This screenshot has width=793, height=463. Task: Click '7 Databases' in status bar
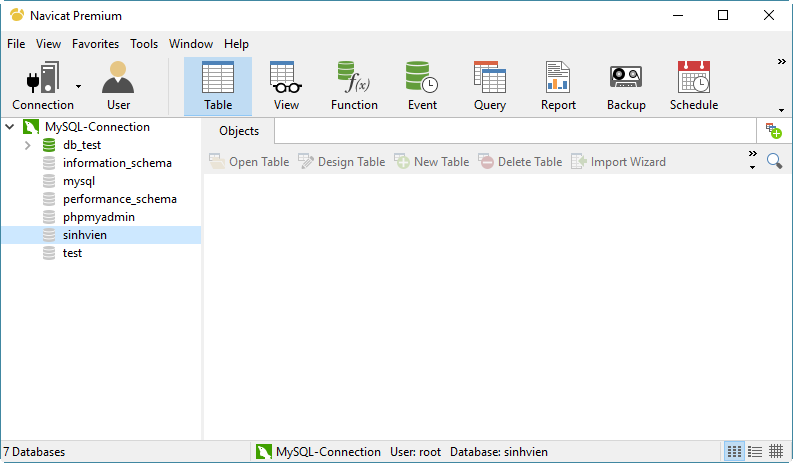point(34,452)
